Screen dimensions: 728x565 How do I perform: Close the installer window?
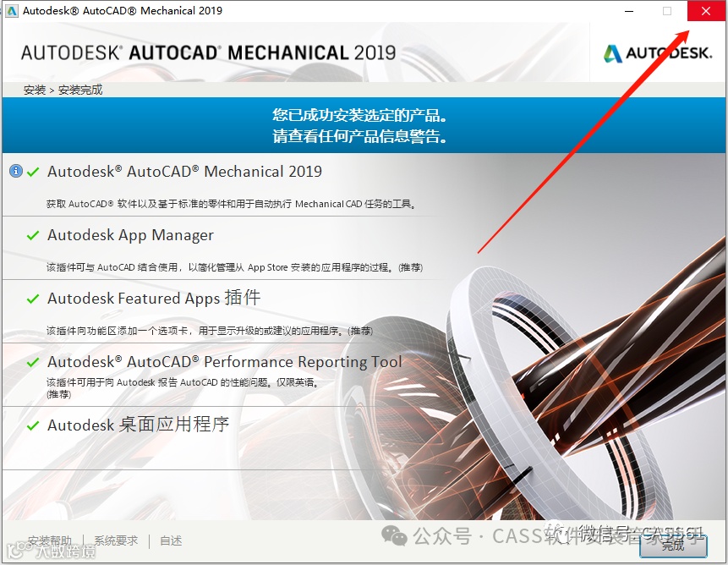(x=706, y=11)
